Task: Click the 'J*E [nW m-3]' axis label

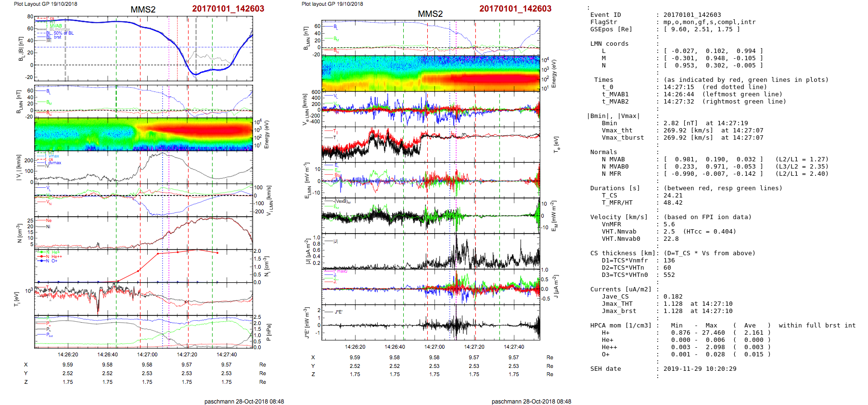Action: pos(306,323)
